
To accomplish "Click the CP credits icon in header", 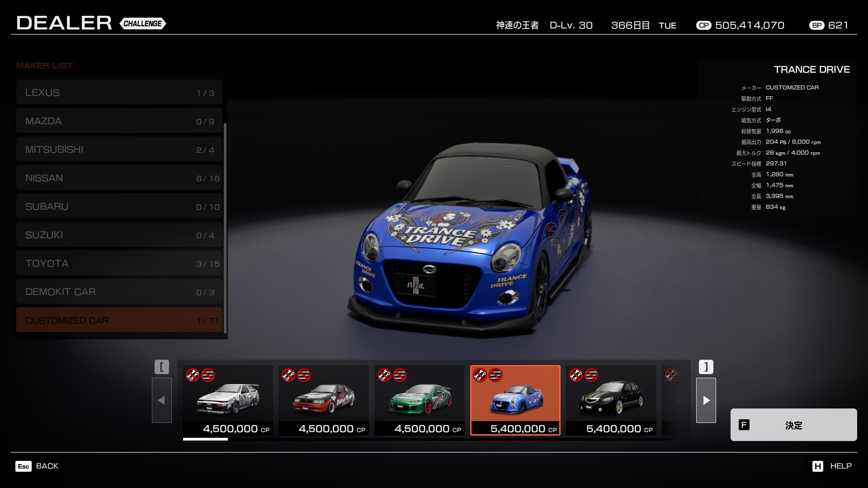I will pos(703,25).
